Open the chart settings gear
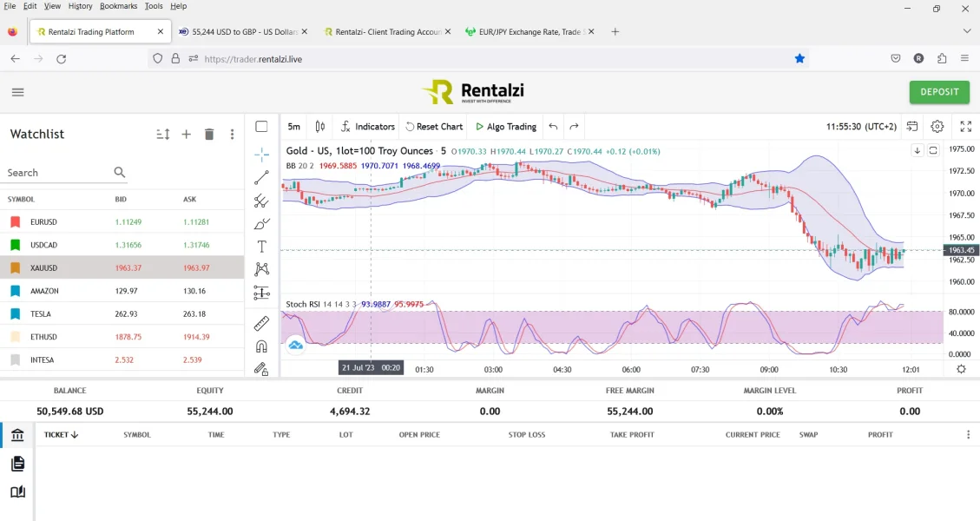The width and height of the screenshot is (980, 521). click(937, 127)
